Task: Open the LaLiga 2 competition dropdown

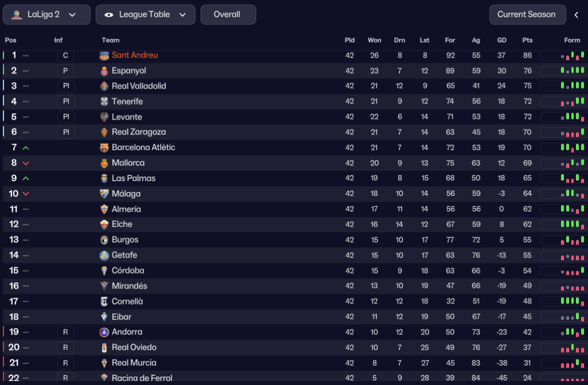Action: coord(47,15)
